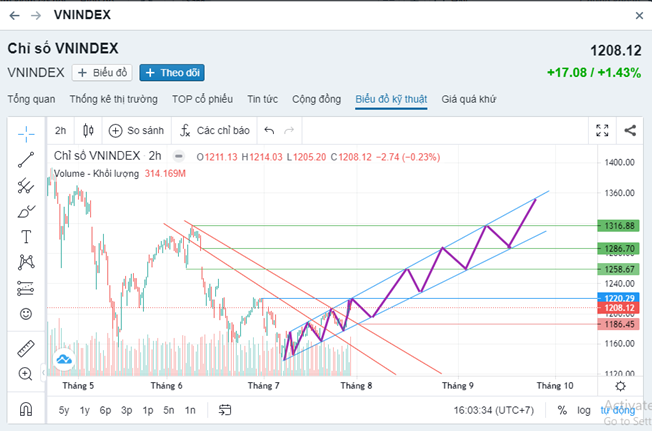Open the 2h interval dropdown
Image resolution: width=652 pixels, height=431 pixels.
coord(60,130)
